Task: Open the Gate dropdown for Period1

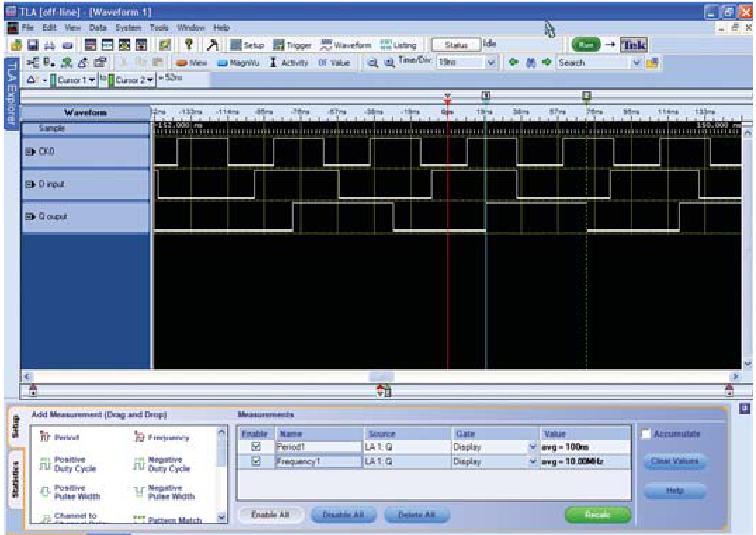Action: pos(533,445)
